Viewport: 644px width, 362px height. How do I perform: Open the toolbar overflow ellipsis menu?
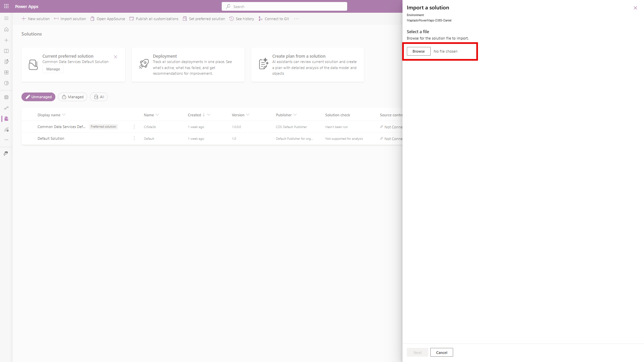[x=296, y=19]
